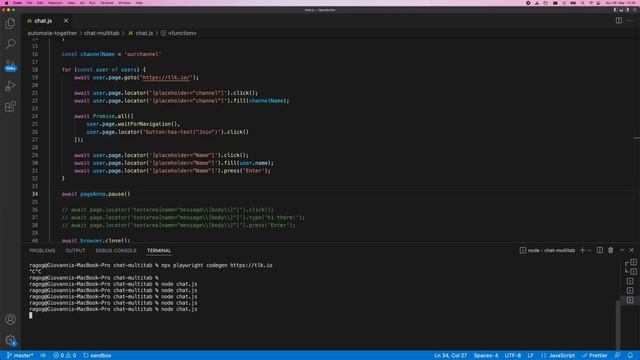640x360 pixels.
Task: Click line number 24 in gutter
Action: click(35, 116)
